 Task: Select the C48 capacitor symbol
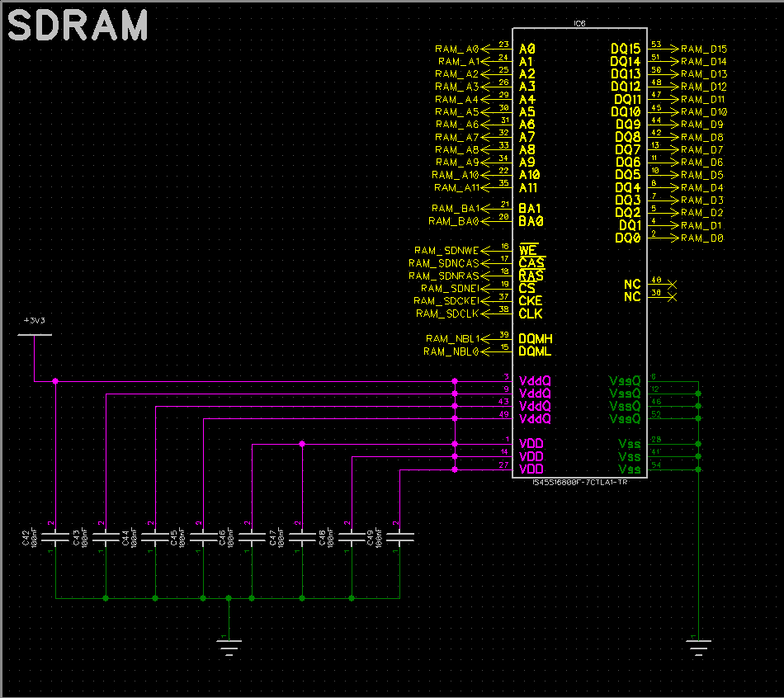point(352,537)
